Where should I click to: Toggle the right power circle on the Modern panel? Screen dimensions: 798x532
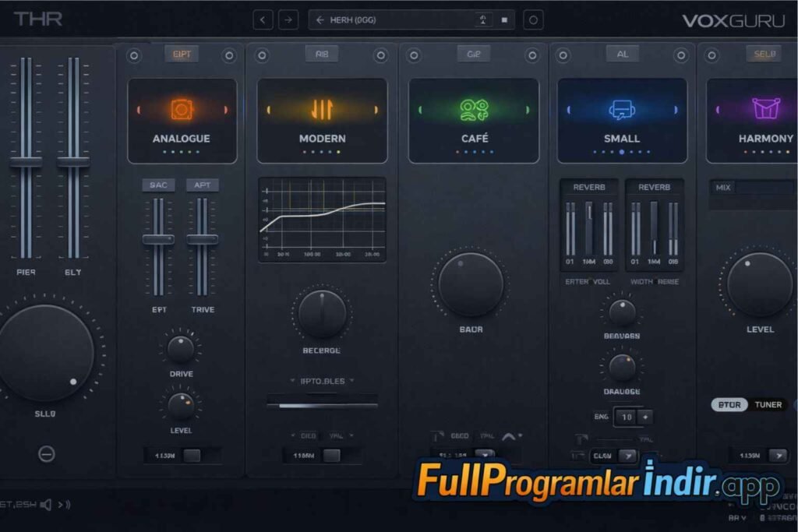pyautogui.click(x=380, y=55)
